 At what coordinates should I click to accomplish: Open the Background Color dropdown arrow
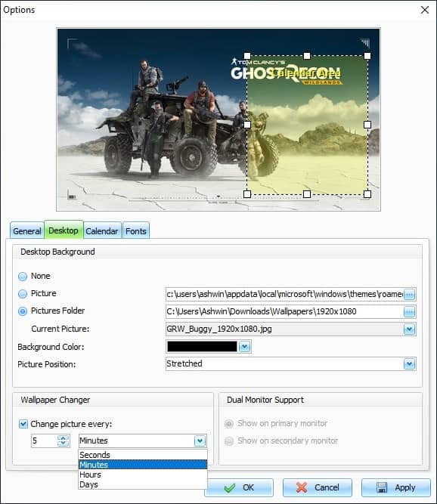245,347
